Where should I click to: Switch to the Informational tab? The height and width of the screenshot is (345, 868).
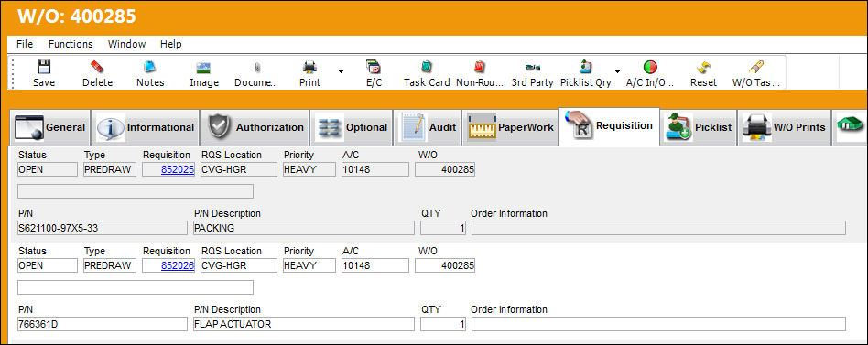tap(146, 128)
